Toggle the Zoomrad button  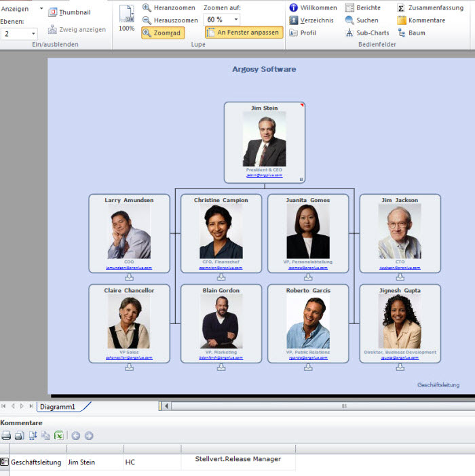[x=163, y=33]
